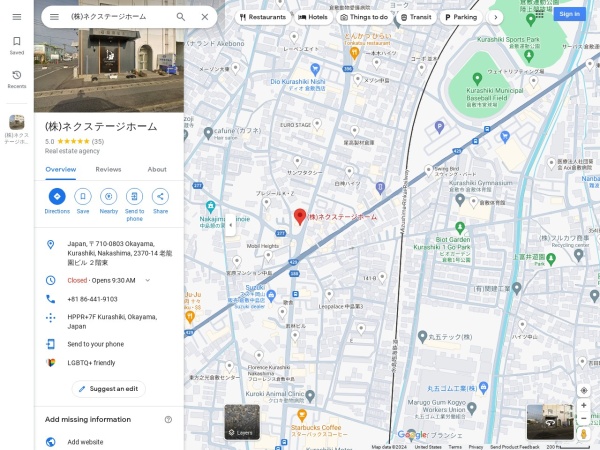Click the Kurashiki Municipal Baseball Field marker
This screenshot has width=600, height=450.
click(477, 79)
